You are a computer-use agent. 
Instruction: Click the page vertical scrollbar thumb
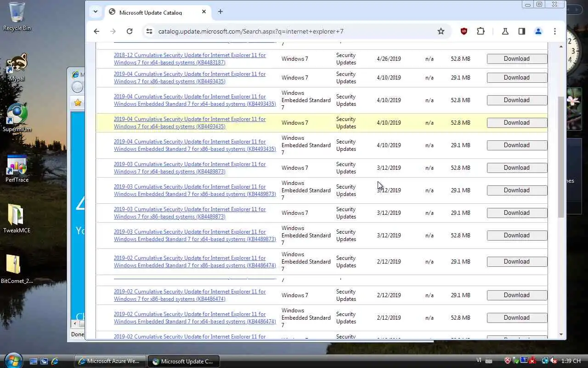coord(561,157)
